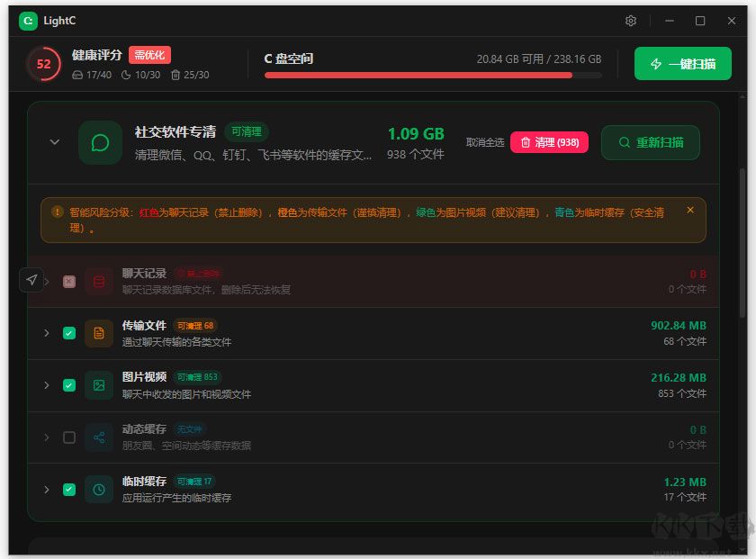Click the 需优化 status badge

tap(149, 55)
